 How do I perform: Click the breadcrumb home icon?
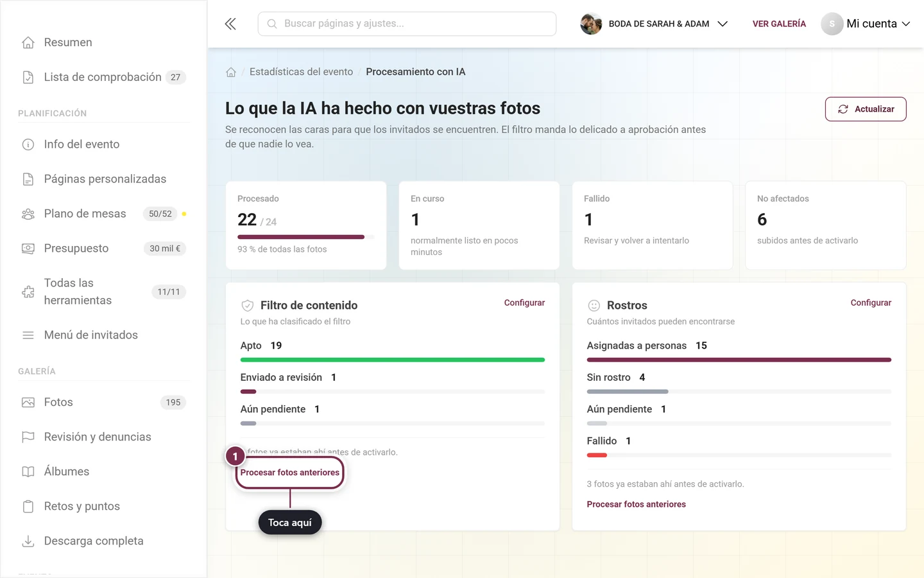pos(231,72)
